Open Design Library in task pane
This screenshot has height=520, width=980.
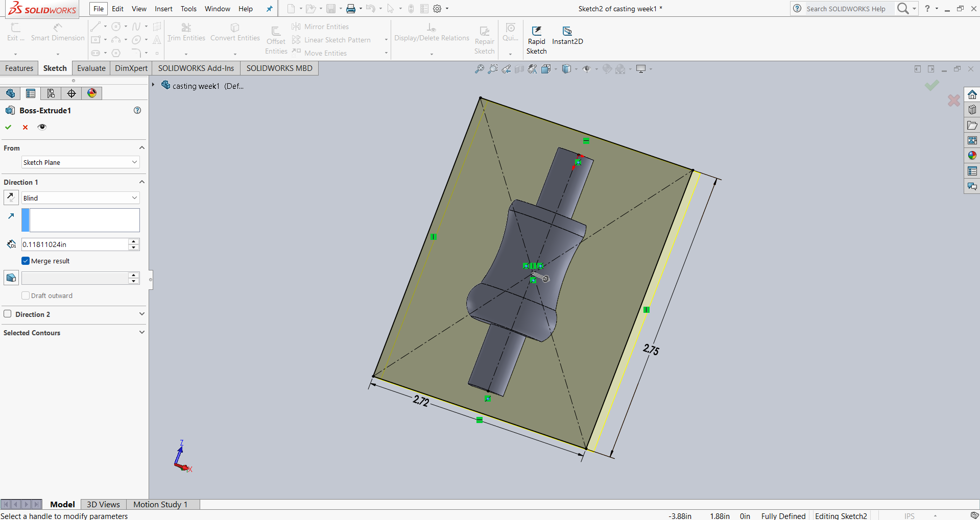click(x=972, y=110)
